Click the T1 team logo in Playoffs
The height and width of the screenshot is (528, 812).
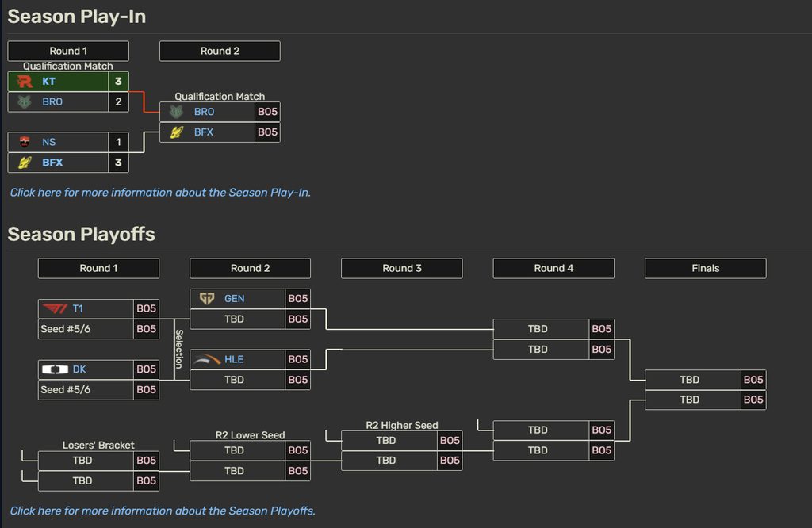[55, 308]
